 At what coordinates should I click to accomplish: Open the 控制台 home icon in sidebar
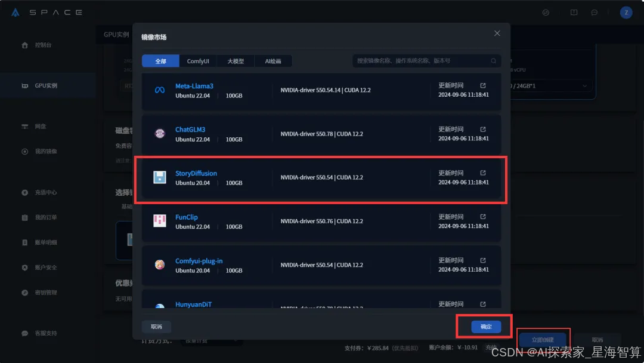click(x=24, y=45)
